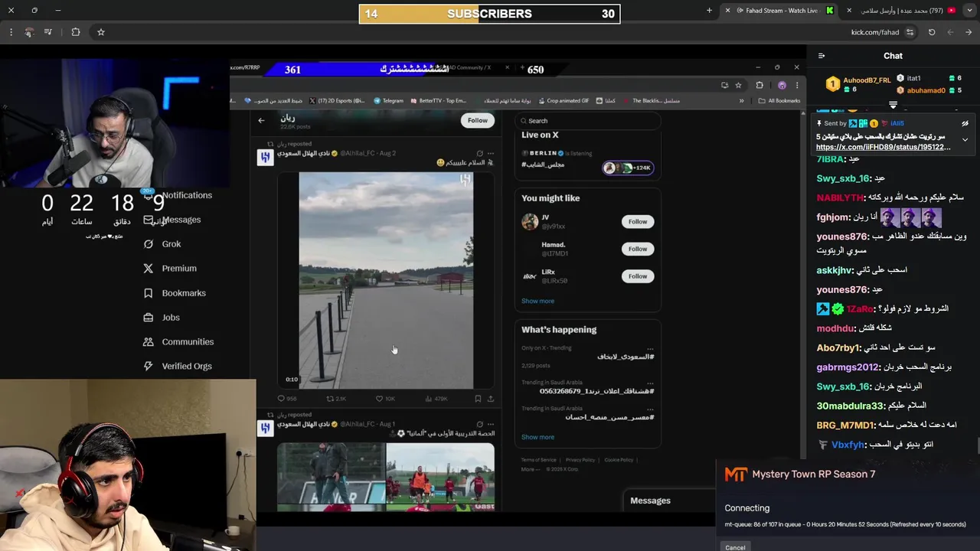Bookmark the Aug 2 Al Hilal post
Viewport: 980px width, 551px height.
tap(478, 399)
